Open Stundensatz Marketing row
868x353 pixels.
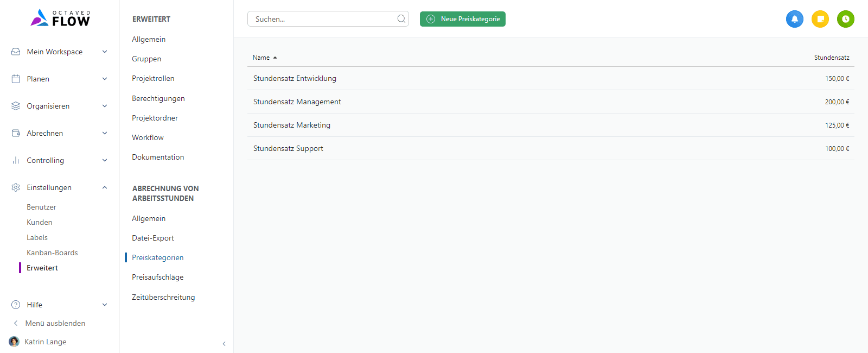click(551, 125)
